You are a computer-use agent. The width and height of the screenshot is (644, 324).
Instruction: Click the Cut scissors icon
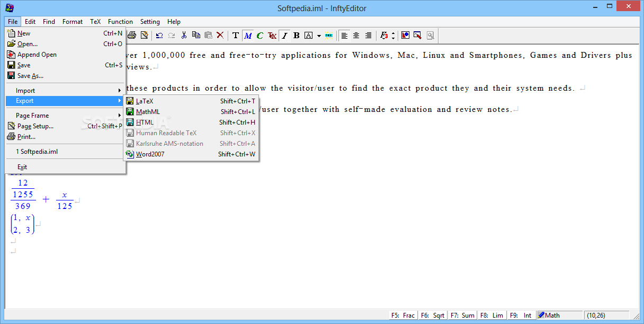click(x=184, y=36)
